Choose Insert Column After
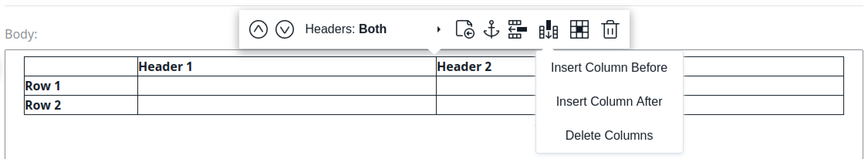Image resolution: width=868 pixels, height=159 pixels. coord(609,101)
